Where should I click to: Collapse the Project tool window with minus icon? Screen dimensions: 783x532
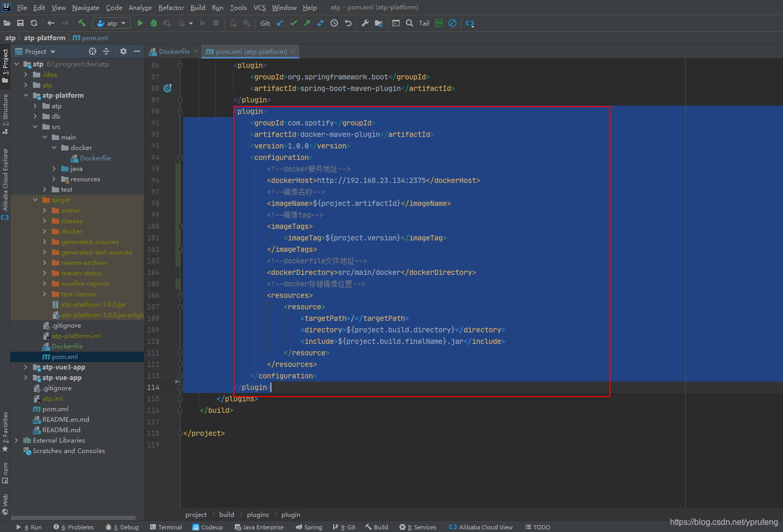click(136, 51)
